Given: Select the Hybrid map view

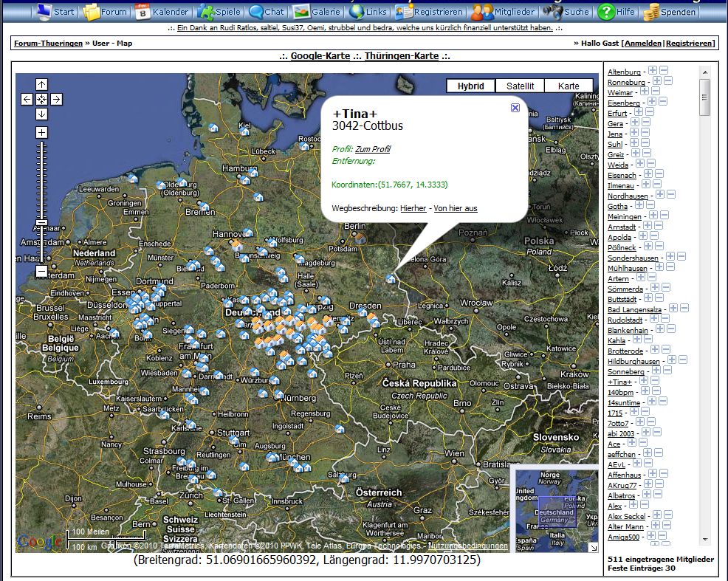Looking at the screenshot, I should tap(471, 86).
